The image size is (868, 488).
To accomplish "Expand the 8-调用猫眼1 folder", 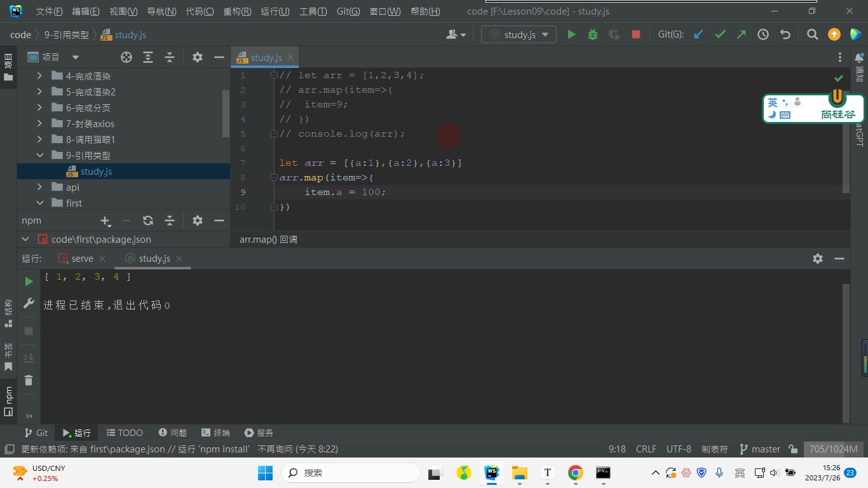I will coord(39,140).
